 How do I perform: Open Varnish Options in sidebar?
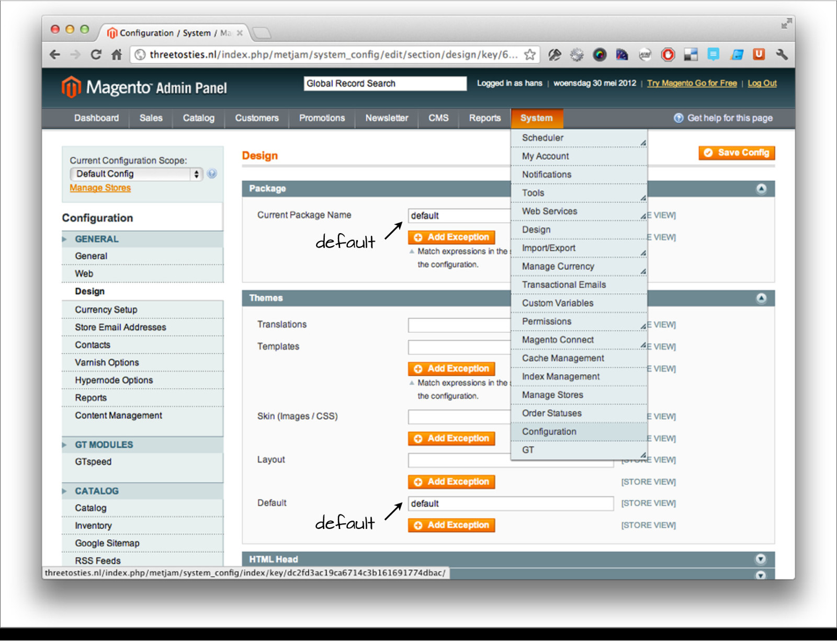coord(142,363)
